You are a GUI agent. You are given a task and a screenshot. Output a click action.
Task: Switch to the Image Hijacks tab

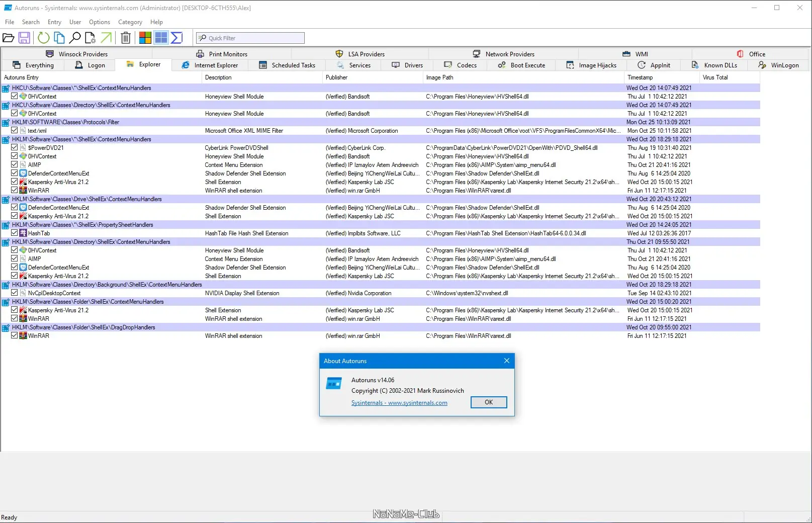point(591,65)
